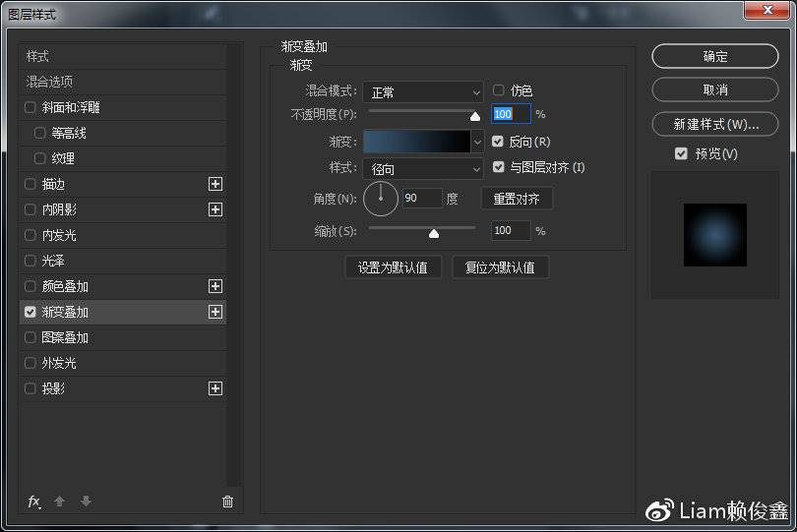797x532 pixels.
Task: Click the 设置为默认值 button
Action: [393, 267]
